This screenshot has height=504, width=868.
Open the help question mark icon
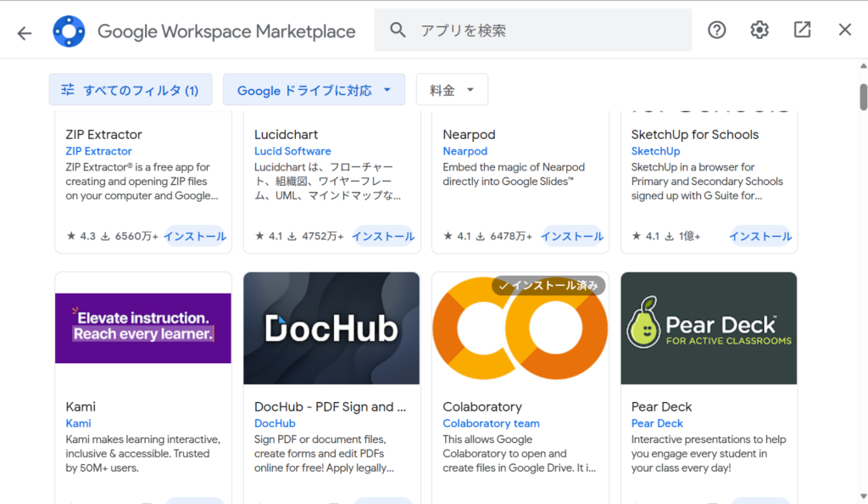tap(717, 31)
